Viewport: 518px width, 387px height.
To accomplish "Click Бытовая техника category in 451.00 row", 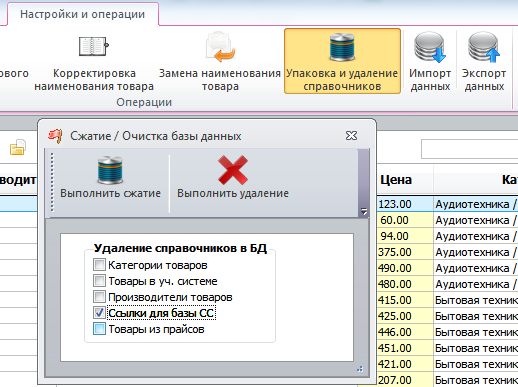I will (476, 348).
